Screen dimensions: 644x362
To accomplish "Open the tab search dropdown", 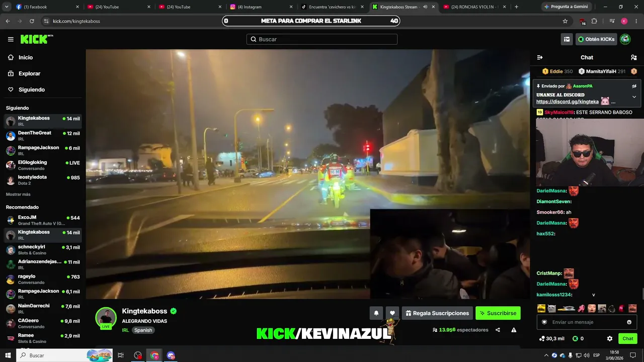I will click(x=7, y=7).
